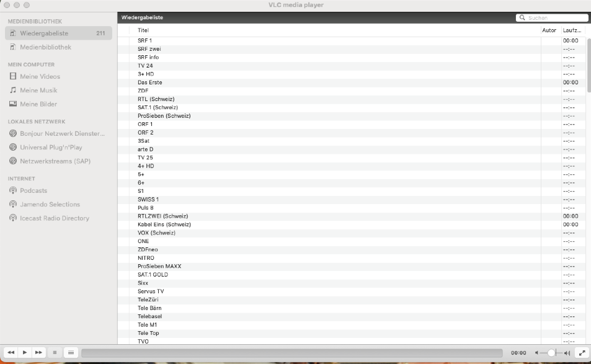Start playback with the play button
This screenshot has width=591, height=364.
(x=25, y=353)
